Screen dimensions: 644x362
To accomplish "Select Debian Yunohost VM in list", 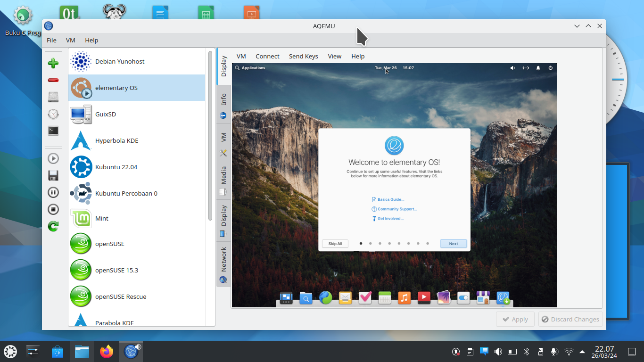I will pos(137,61).
